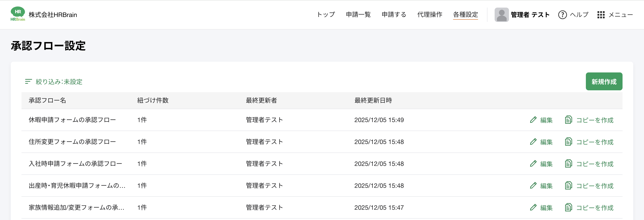
Task: Click copy icon for 住所変更フォームの承認フロー row
Action: pyautogui.click(x=568, y=142)
